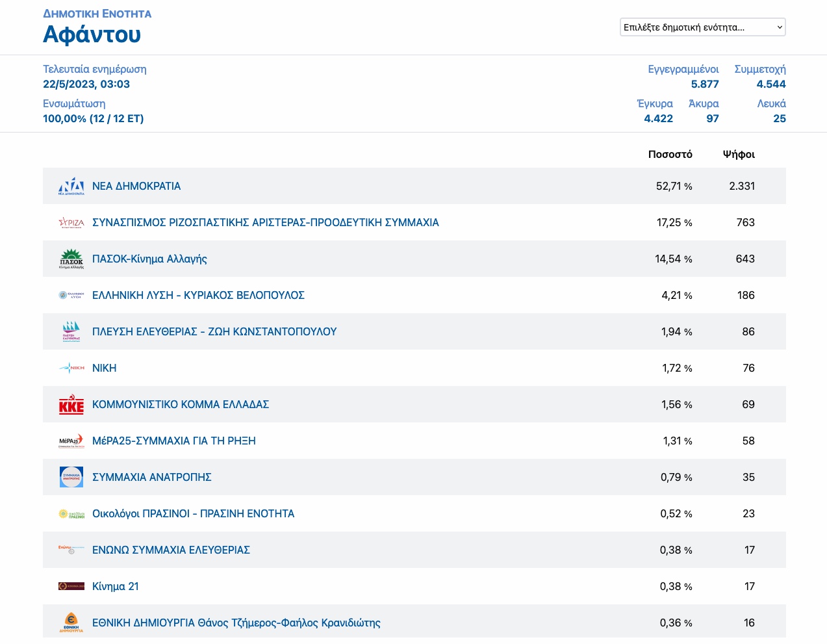Click the Εγγεγραμμένοι label

point(683,69)
